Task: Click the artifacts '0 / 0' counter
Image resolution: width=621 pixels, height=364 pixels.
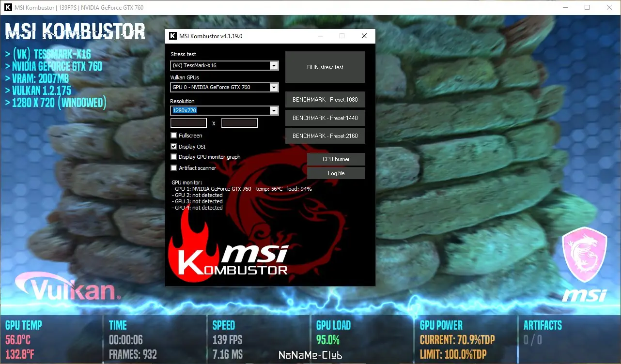Action: 533,340
